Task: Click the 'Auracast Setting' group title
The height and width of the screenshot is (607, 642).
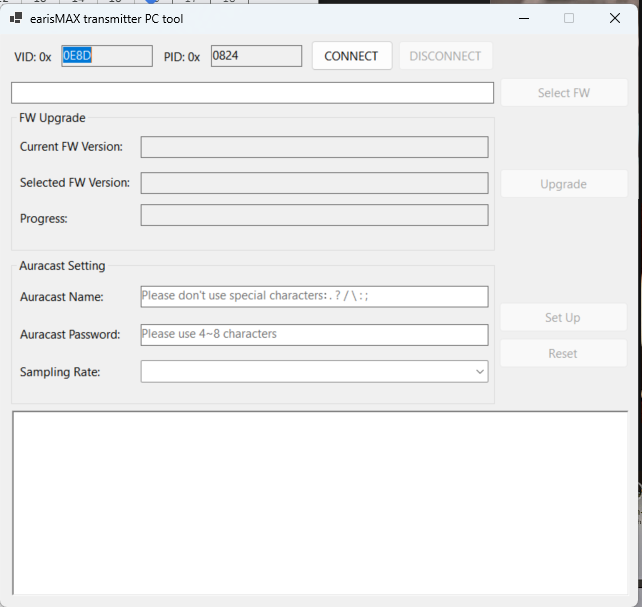Action: click(62, 266)
